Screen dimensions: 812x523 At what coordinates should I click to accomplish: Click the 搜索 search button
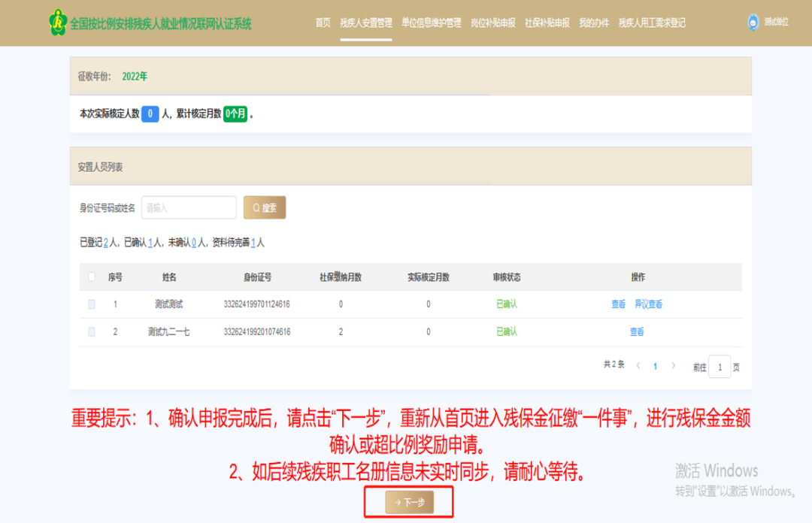[x=265, y=208]
